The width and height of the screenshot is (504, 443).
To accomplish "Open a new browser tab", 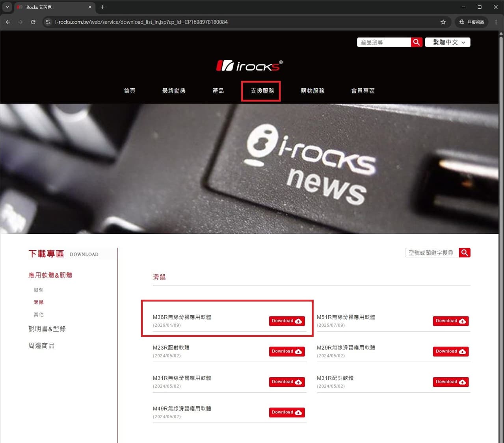I will tap(102, 7).
